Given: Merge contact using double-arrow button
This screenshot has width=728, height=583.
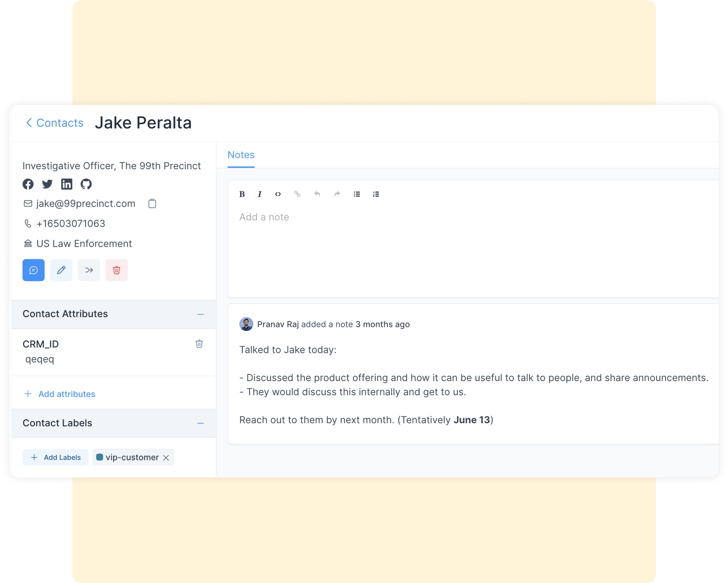Looking at the screenshot, I should point(89,270).
